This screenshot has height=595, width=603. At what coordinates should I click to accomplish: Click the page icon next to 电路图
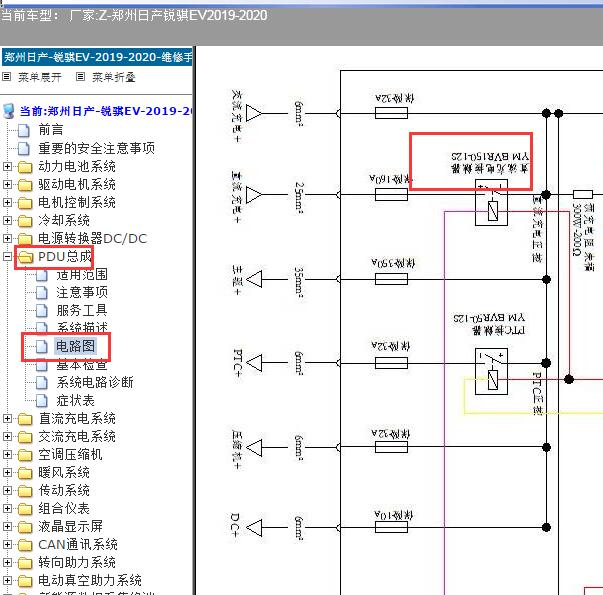(42, 347)
